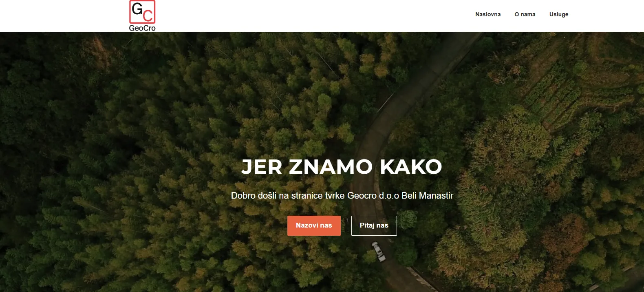The image size is (644, 292).
Task: Click the black letter G in logo
Action: click(137, 9)
